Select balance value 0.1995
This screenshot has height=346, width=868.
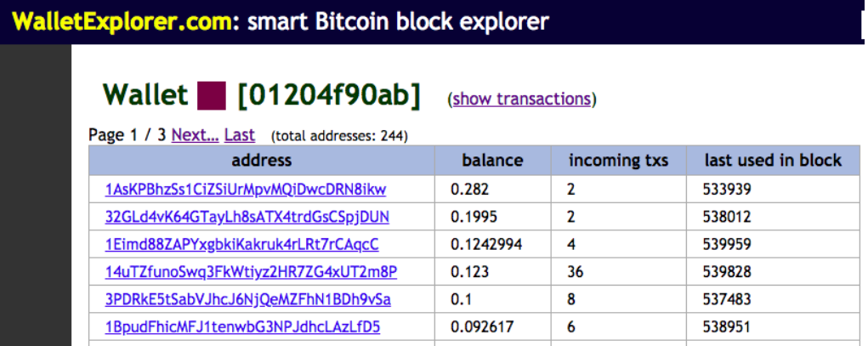coord(474,217)
